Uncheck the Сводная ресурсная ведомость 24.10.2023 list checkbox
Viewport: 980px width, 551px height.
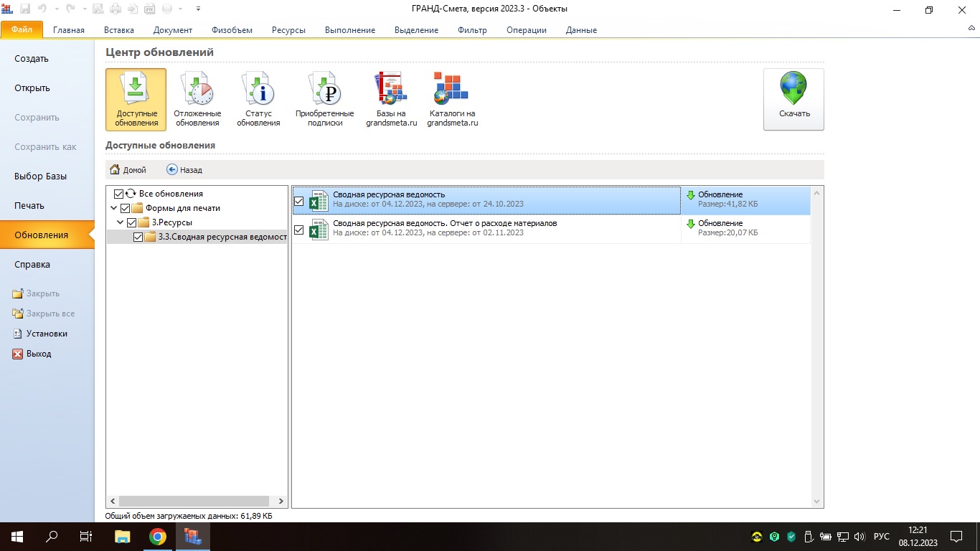(299, 202)
